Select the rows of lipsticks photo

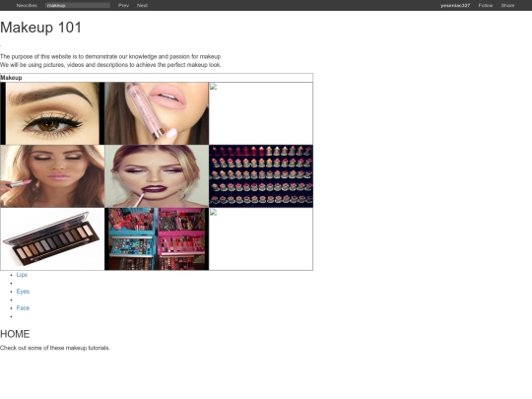pos(261,176)
